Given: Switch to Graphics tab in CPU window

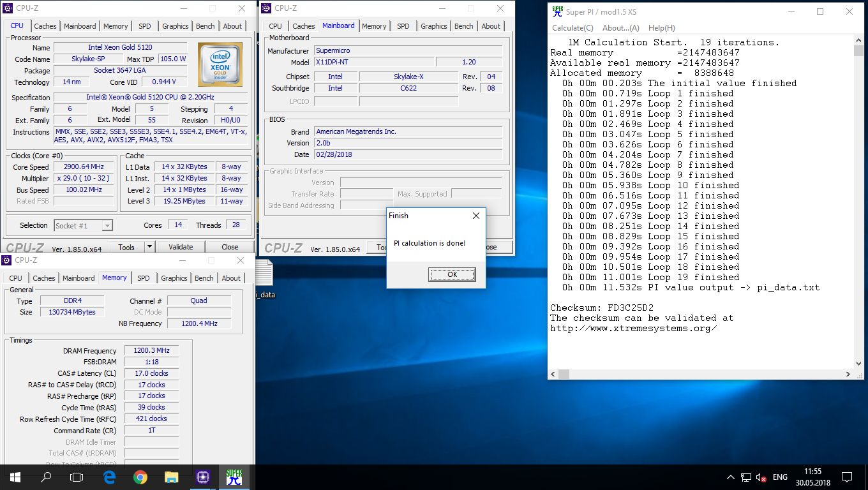Looking at the screenshot, I should point(176,26).
